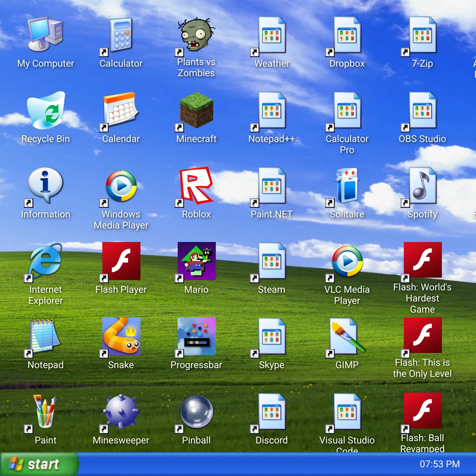This screenshot has height=476, width=476.
Task: Open OBS Studio shortcut
Action: tap(422, 110)
